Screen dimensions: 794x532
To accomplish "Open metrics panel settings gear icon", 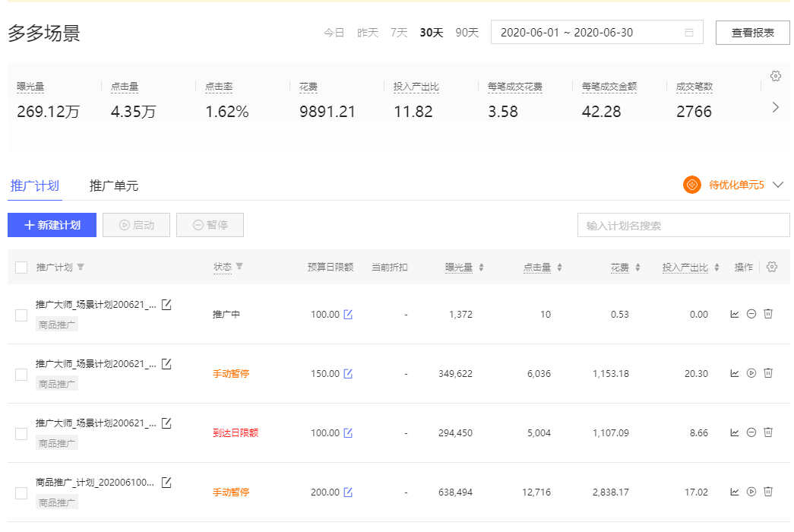I will pos(775,76).
